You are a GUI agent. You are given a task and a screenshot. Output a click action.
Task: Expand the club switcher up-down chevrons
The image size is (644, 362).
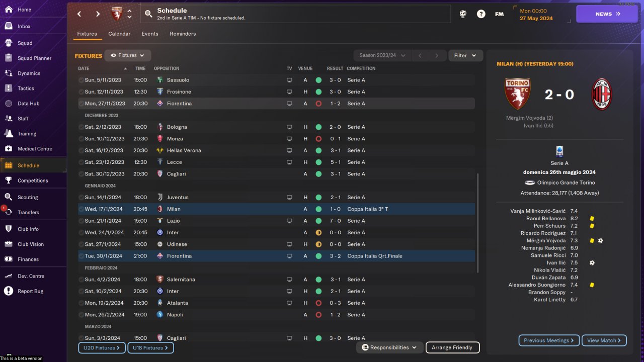click(129, 14)
